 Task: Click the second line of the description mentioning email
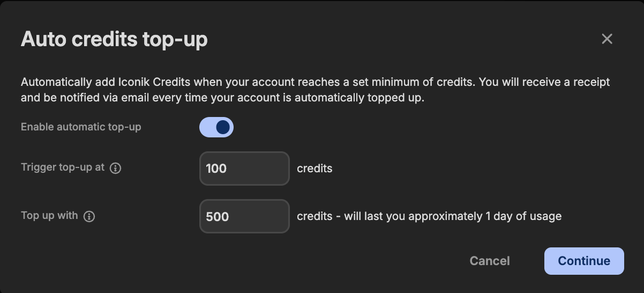[222, 98]
